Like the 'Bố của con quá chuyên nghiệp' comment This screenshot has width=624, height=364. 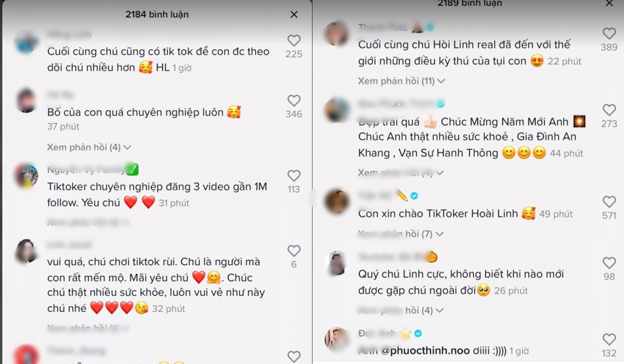tap(294, 100)
